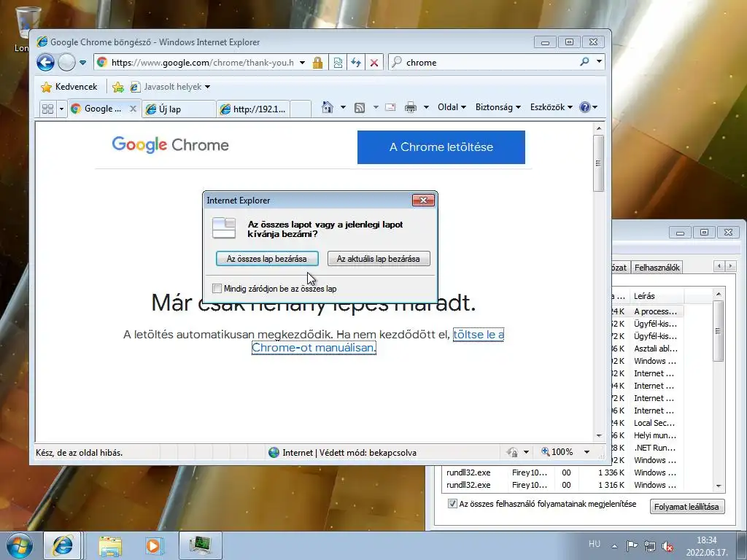Click the RSS feeds icon

[360, 108]
